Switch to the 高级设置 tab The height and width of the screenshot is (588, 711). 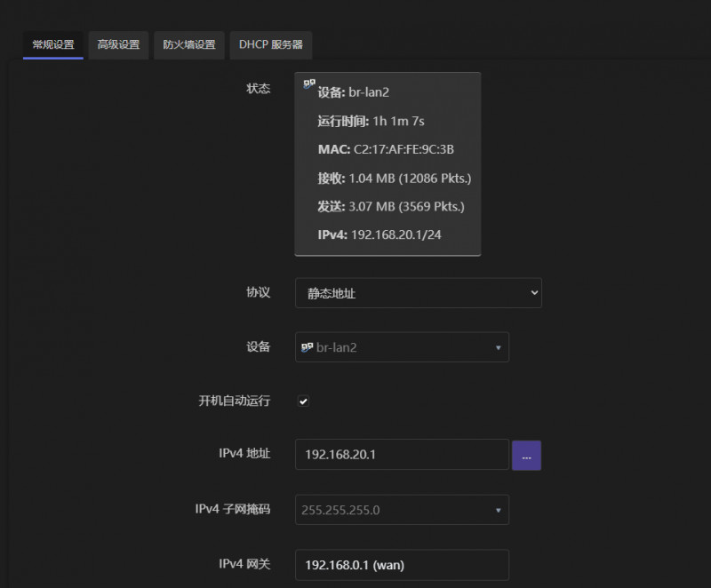click(x=118, y=44)
